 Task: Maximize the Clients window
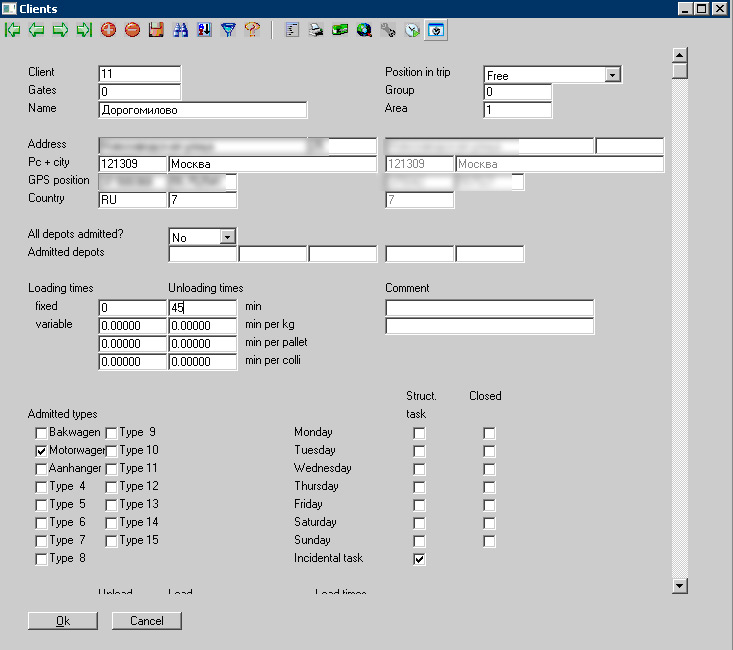pyautogui.click(x=702, y=8)
